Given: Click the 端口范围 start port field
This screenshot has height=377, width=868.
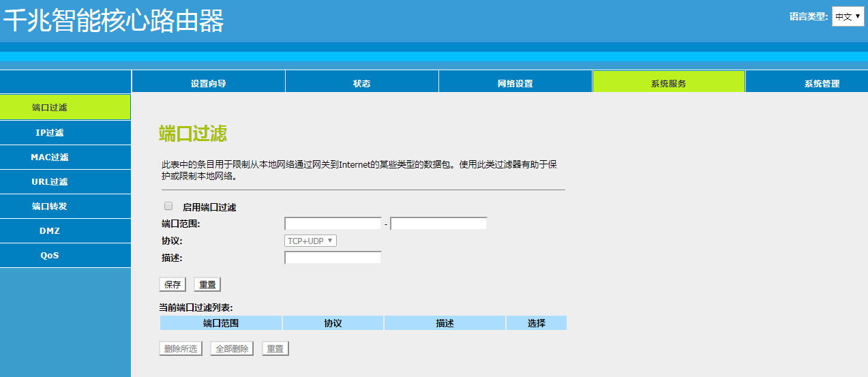Looking at the screenshot, I should click(333, 224).
